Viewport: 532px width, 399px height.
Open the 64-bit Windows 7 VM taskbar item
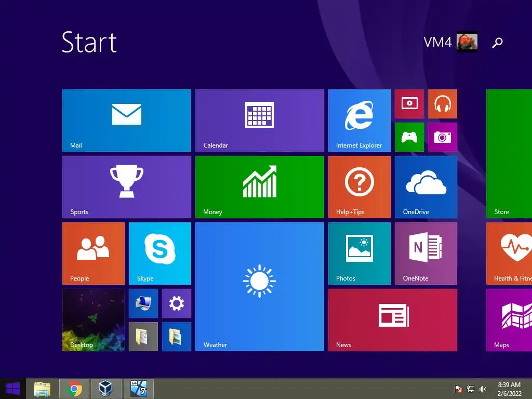(x=138, y=389)
